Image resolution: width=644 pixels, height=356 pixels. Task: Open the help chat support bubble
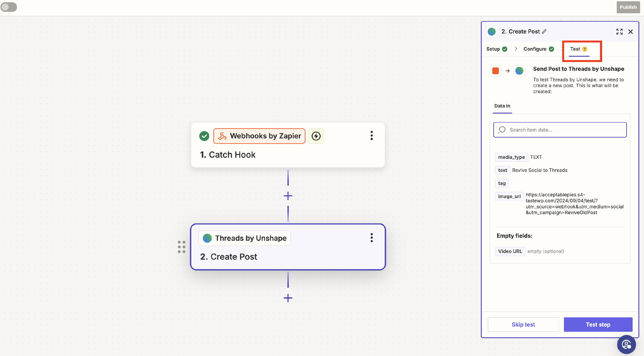tap(626, 344)
